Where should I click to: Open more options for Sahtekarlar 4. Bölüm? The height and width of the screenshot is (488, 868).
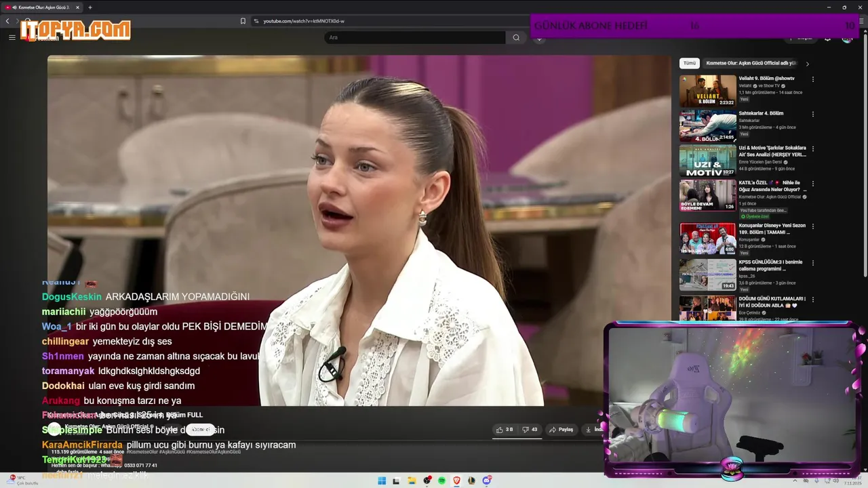coord(812,114)
